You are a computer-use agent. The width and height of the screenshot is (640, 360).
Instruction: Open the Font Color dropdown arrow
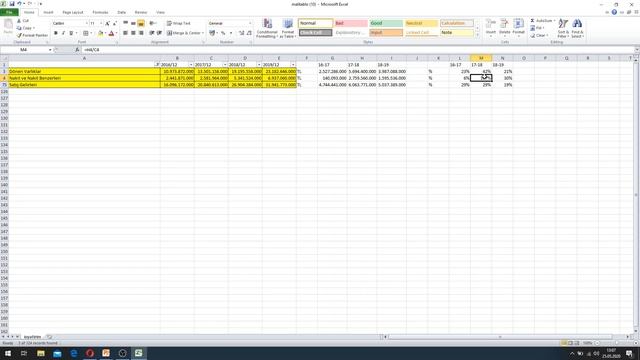[116, 33]
